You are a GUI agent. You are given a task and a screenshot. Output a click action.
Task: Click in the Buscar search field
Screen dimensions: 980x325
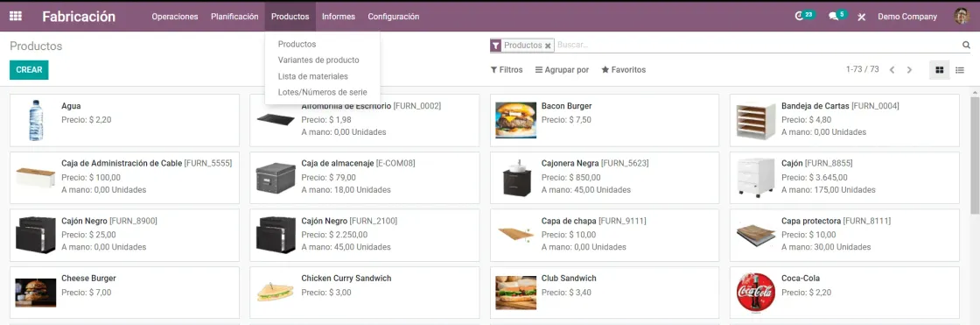coord(758,45)
